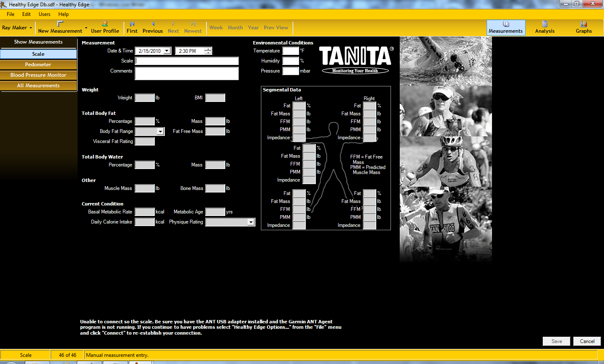Expand the date picker dropdown
The height and width of the screenshot is (364, 604).
coord(167,51)
